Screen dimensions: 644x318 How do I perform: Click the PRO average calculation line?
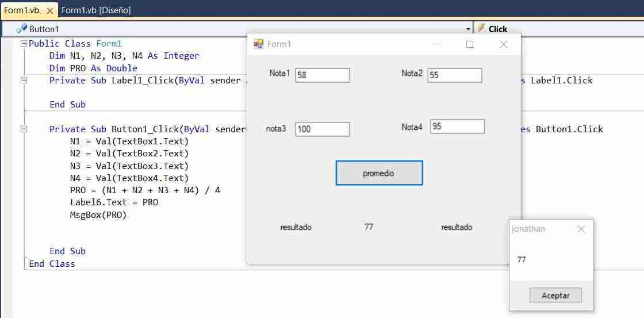145,191
